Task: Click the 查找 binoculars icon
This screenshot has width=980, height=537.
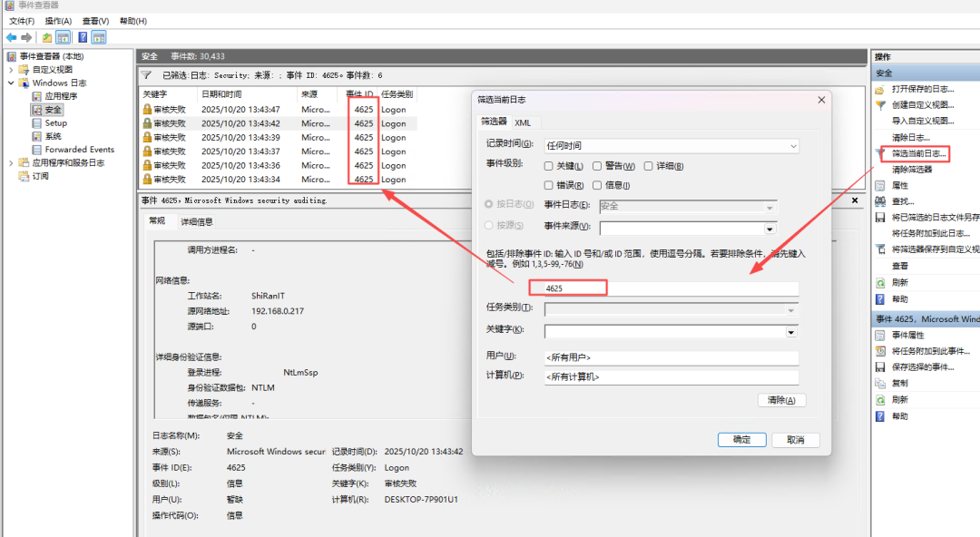Action: click(880, 201)
